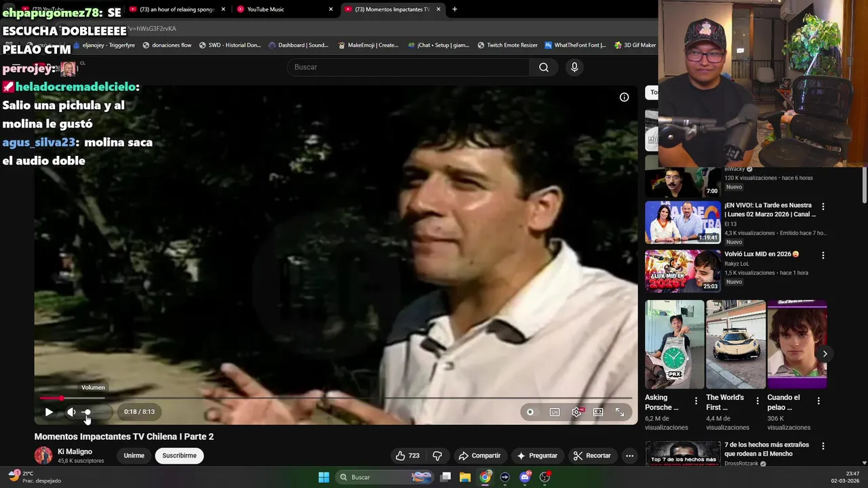Screen dimensions: 868x488
Task: Click the Unirme membership button
Action: 134,455
